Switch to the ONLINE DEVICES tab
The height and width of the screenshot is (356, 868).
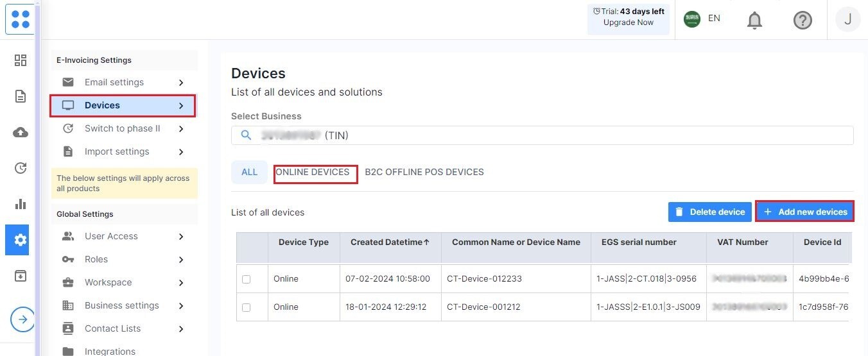click(x=313, y=172)
